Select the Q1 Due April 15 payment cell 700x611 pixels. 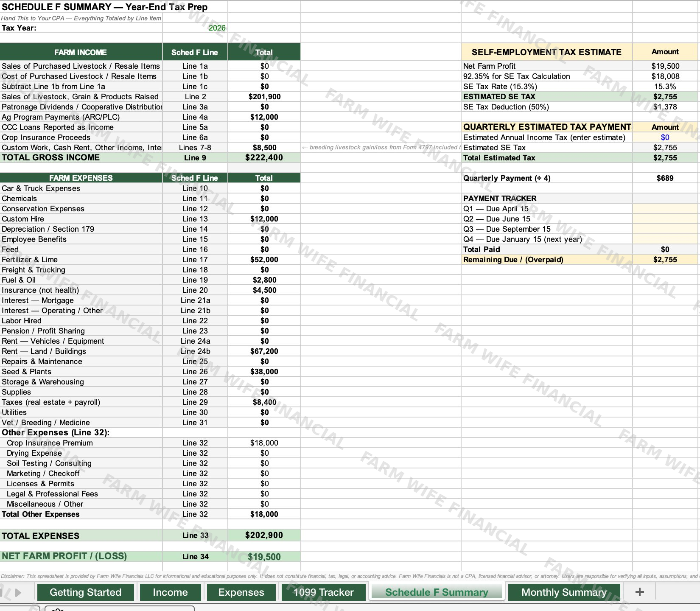(x=665, y=209)
